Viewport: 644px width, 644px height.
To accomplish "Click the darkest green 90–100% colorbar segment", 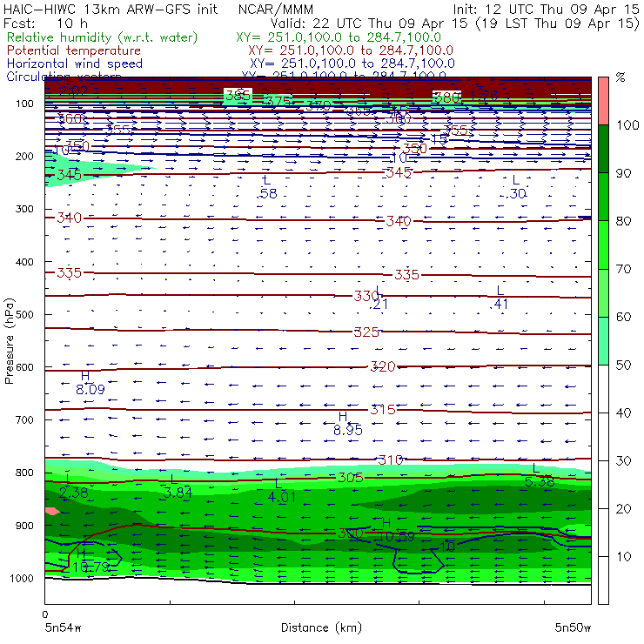I will click(x=603, y=149).
